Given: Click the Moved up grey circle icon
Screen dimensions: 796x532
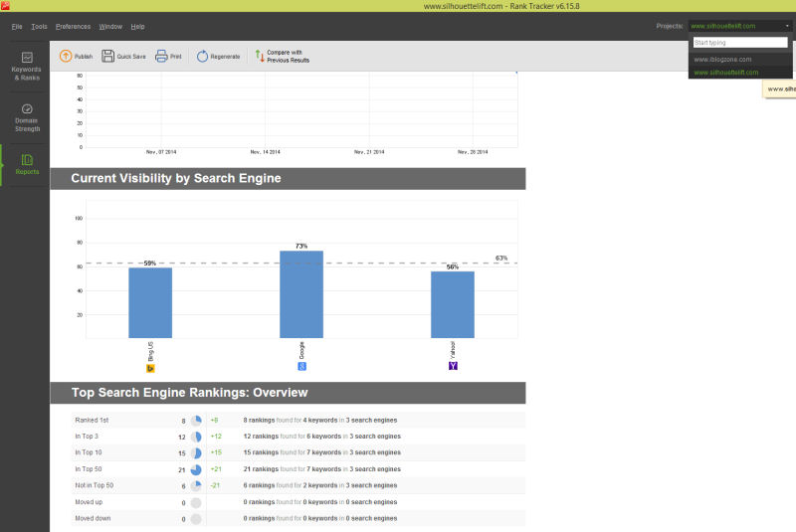Looking at the screenshot, I should click(x=196, y=502).
